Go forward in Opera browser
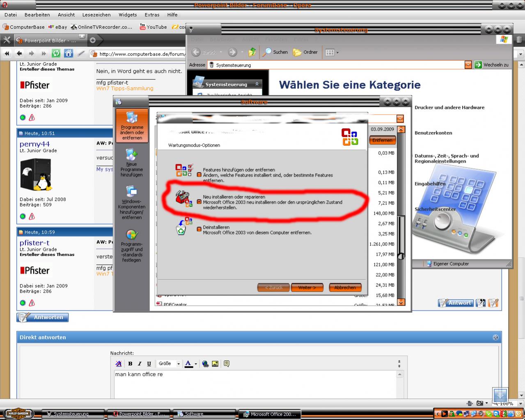Image resolution: width=525 pixels, height=420 pixels. pos(32,53)
